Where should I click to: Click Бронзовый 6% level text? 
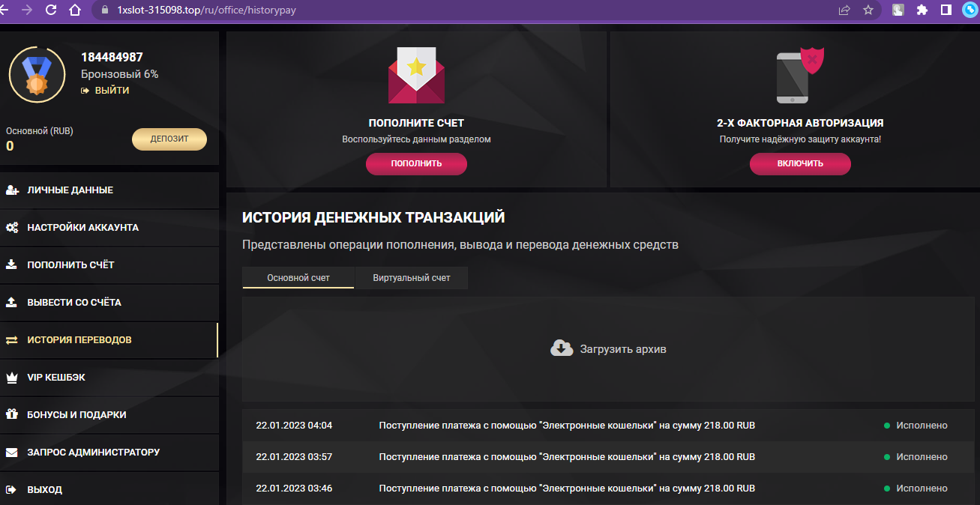pyautogui.click(x=119, y=74)
